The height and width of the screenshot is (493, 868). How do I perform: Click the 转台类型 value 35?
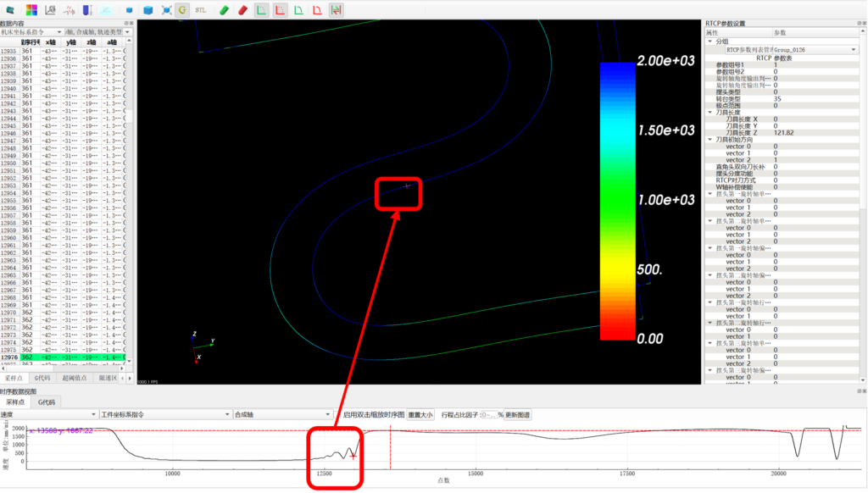pos(778,99)
